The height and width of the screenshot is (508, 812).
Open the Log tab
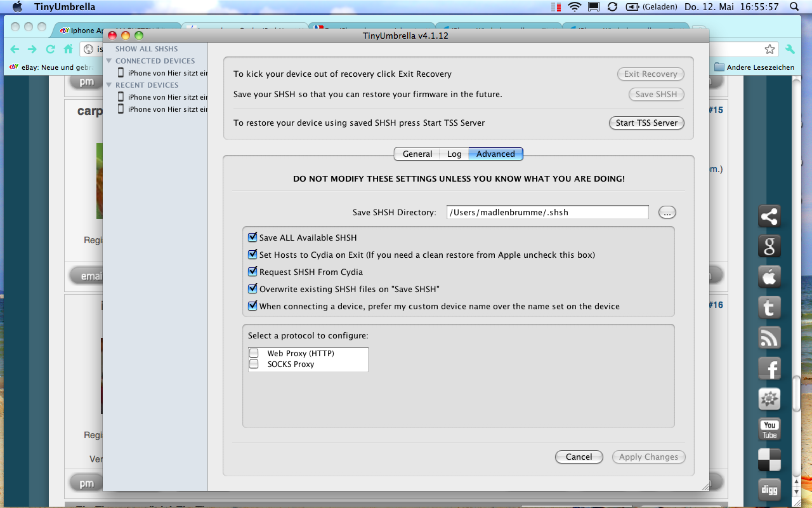pos(454,154)
